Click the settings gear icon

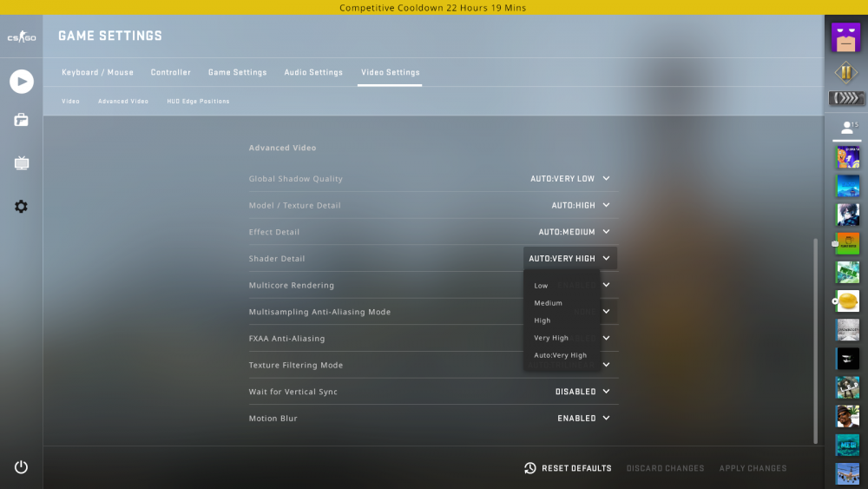tap(21, 207)
